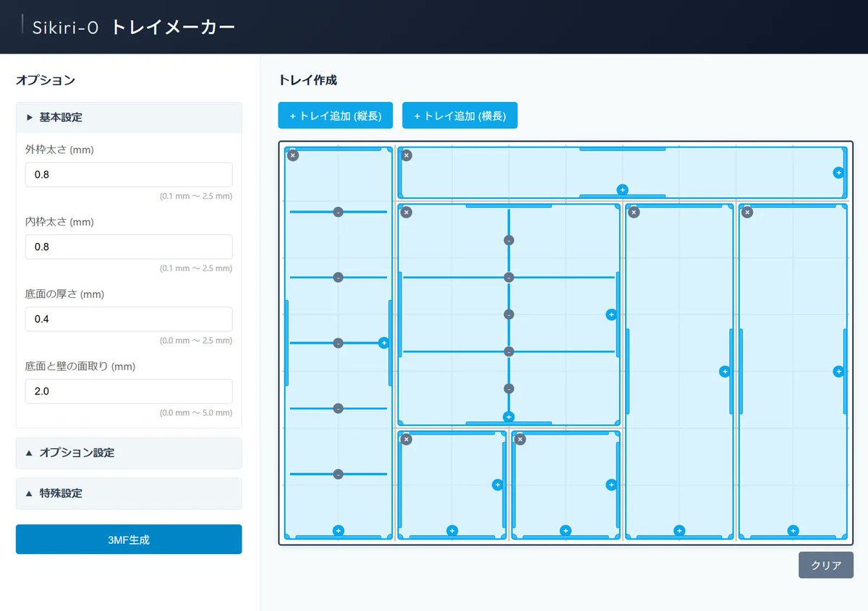The image size is (868, 611).
Task: Generate the file with 3MF生成 button
Action: coord(129,539)
